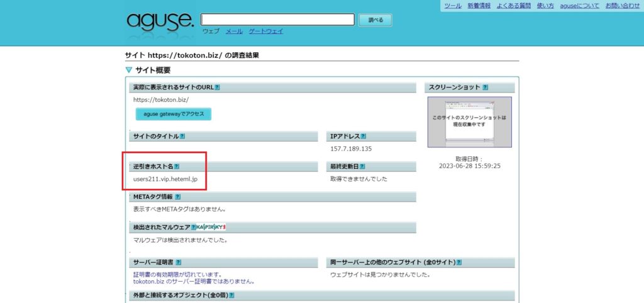The height and width of the screenshot is (303, 644).
Task: Click help icon beside IPアドレス
Action: point(364,136)
